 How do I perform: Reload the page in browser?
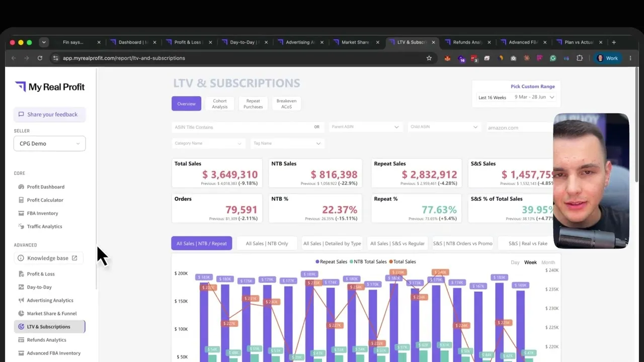pos(40,58)
